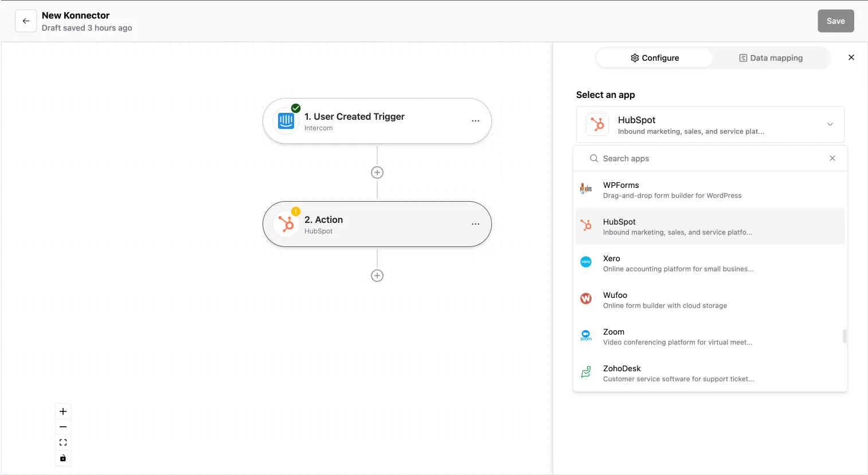Open options menu for User Created Trigger
Viewport: 868px width, 475px height.
point(475,121)
